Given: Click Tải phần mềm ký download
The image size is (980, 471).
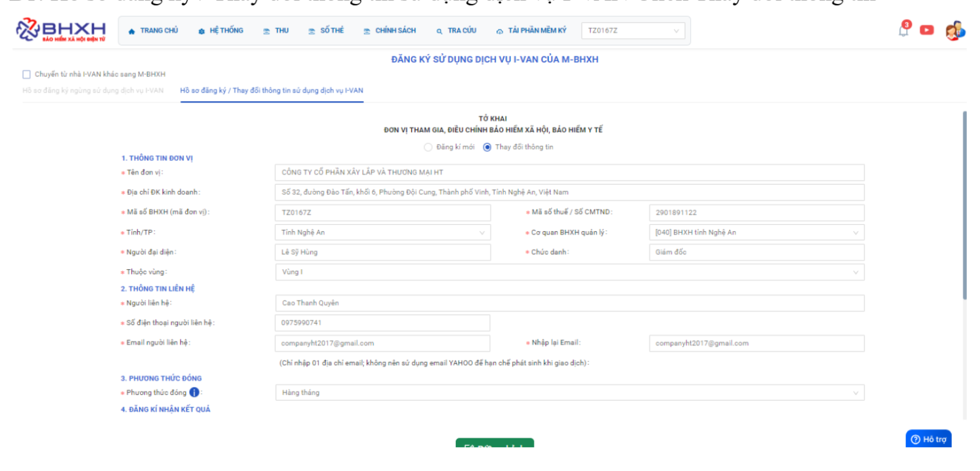Looking at the screenshot, I should 531,31.
